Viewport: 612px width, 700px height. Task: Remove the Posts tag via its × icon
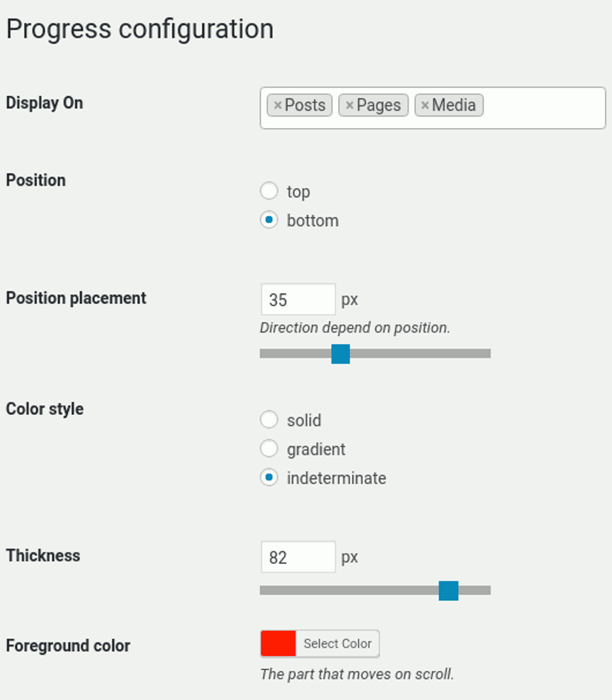click(277, 105)
